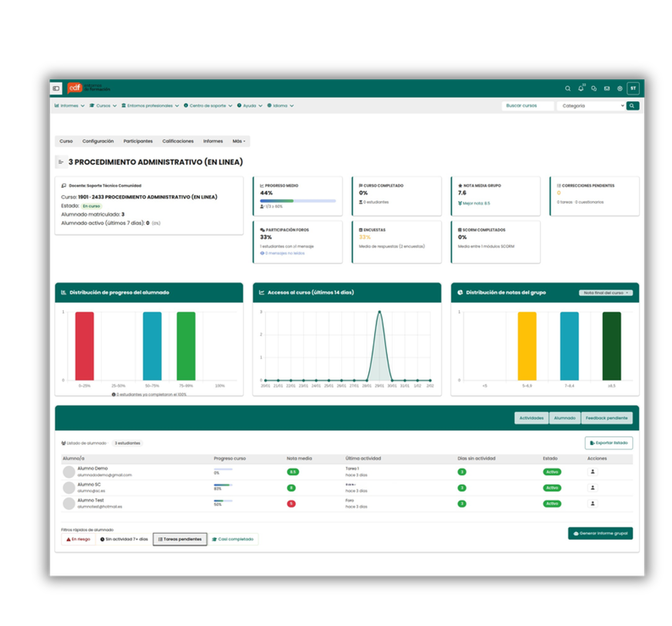Open the mail envelope icon
The height and width of the screenshot is (626, 672).
tap(607, 88)
